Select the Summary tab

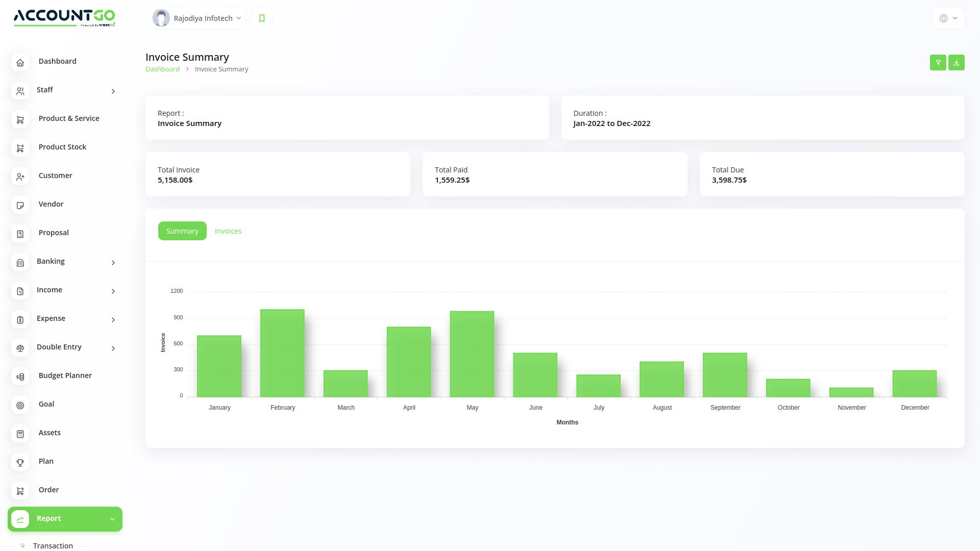click(182, 231)
